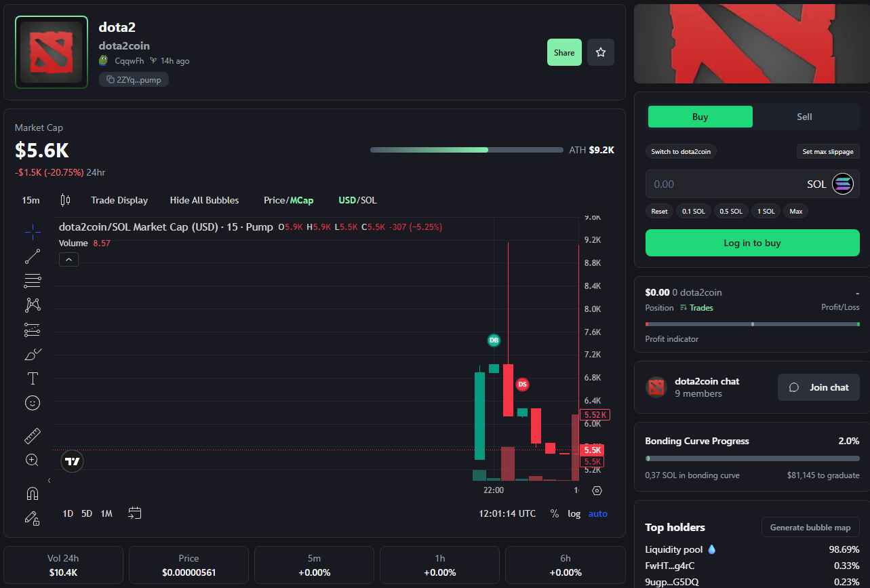Screen dimensions: 870x588
Task: Add dota2 to favorites with star icon
Action: 601,52
